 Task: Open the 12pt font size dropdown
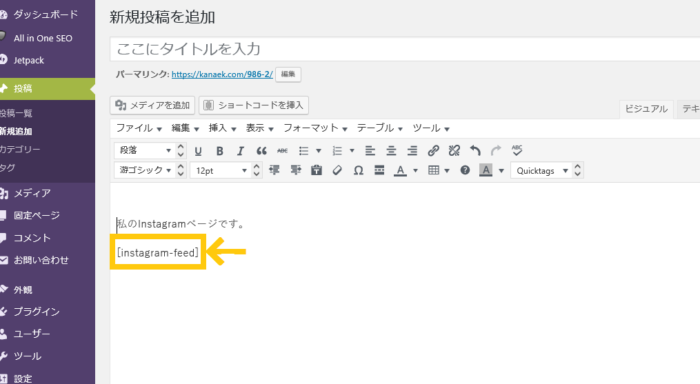pos(220,170)
